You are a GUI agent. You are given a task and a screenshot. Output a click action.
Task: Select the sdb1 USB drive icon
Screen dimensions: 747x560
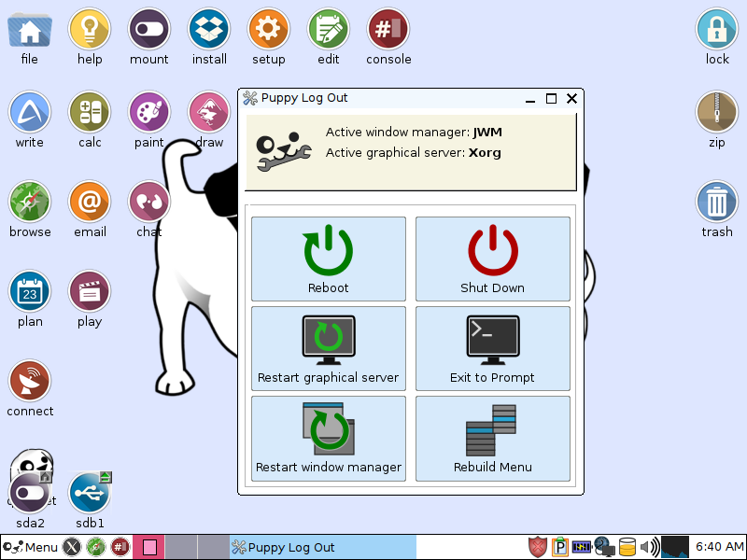pyautogui.click(x=90, y=494)
